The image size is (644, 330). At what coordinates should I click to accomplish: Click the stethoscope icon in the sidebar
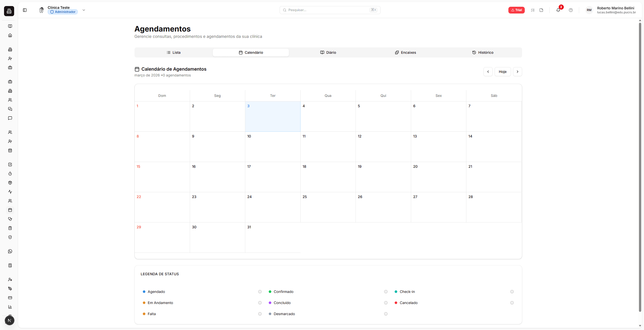[10, 219]
